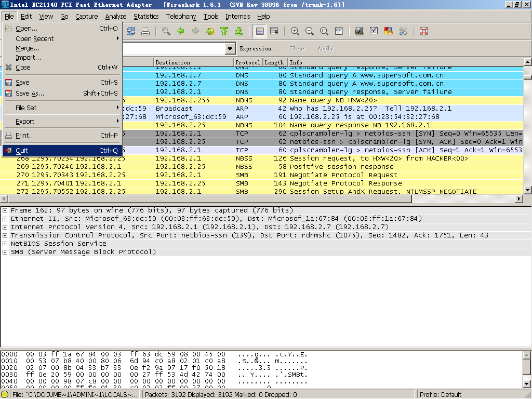Go forward in packet history arrow
532x399 pixels.
point(195,31)
